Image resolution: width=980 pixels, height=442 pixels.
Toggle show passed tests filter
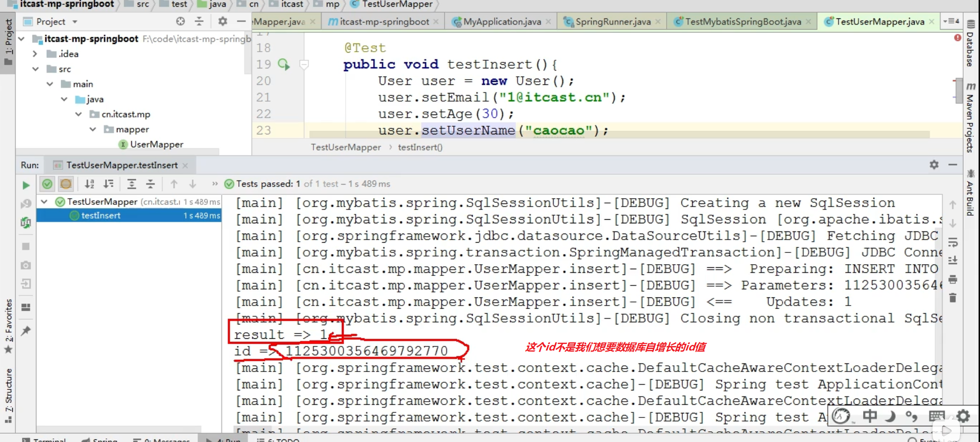(47, 184)
